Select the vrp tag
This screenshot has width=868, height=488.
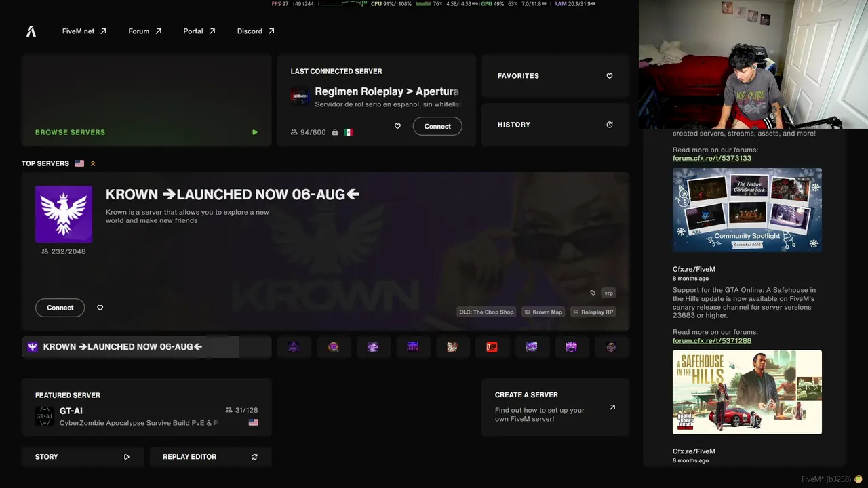pyautogui.click(x=608, y=293)
